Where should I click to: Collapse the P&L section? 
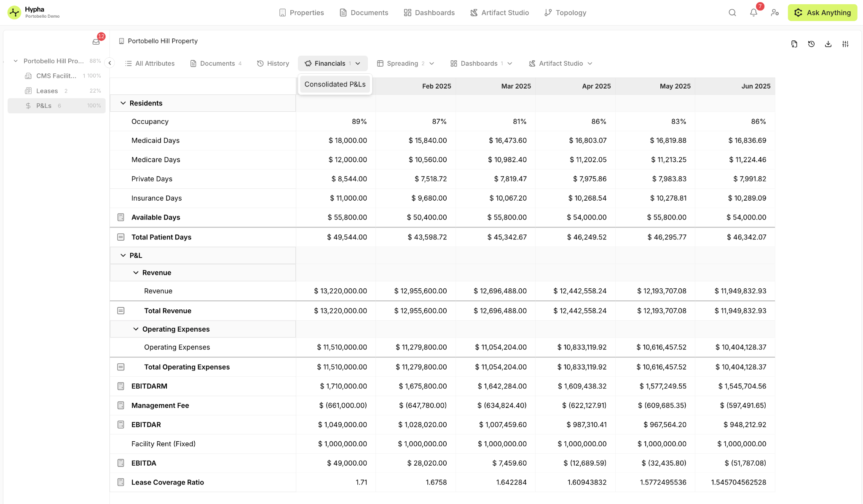[123, 255]
